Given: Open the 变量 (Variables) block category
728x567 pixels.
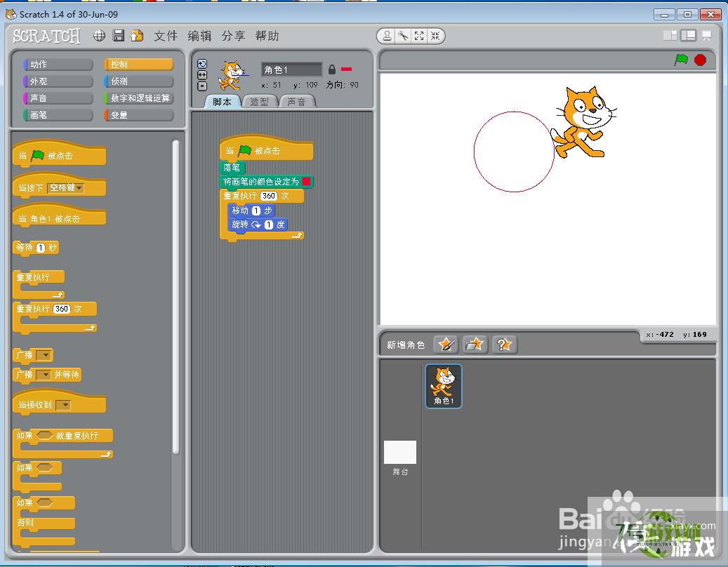Looking at the screenshot, I should (139, 114).
